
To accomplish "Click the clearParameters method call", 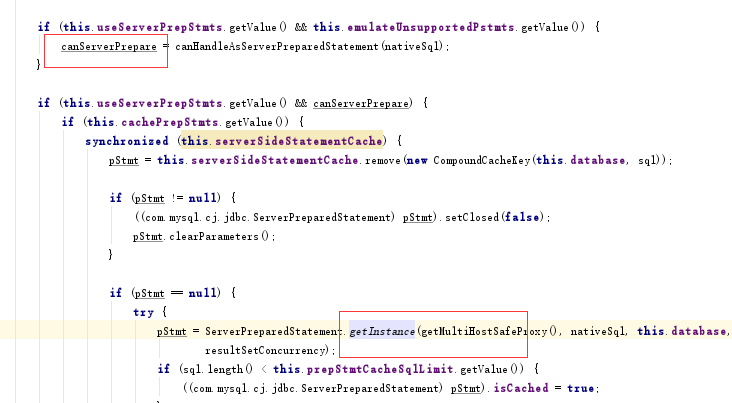I will (x=214, y=236).
